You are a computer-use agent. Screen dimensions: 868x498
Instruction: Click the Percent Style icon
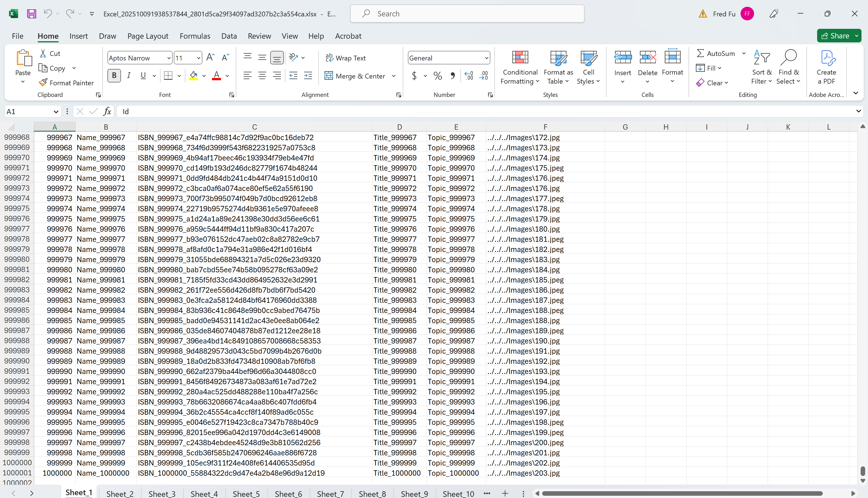pos(438,76)
